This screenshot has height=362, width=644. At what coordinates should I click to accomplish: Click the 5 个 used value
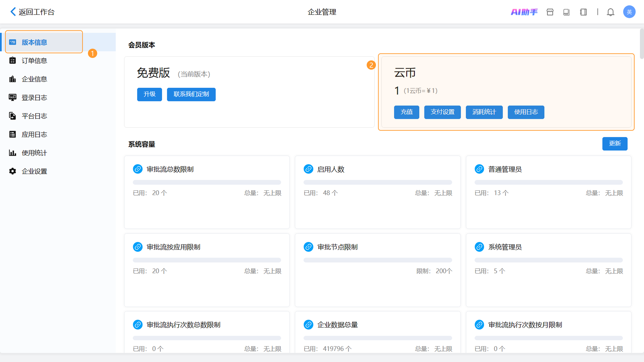pos(499,271)
